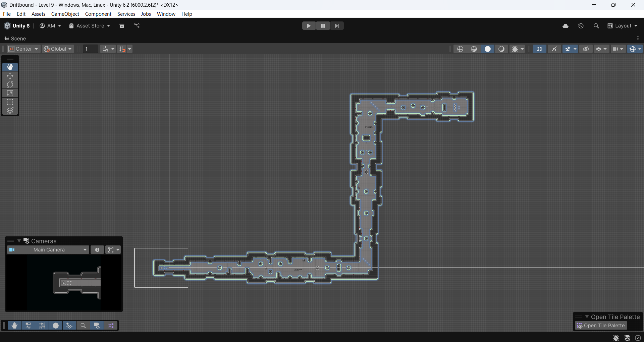Open Scene tab more options menu
Viewport: 644px width, 342px height.
(x=638, y=39)
